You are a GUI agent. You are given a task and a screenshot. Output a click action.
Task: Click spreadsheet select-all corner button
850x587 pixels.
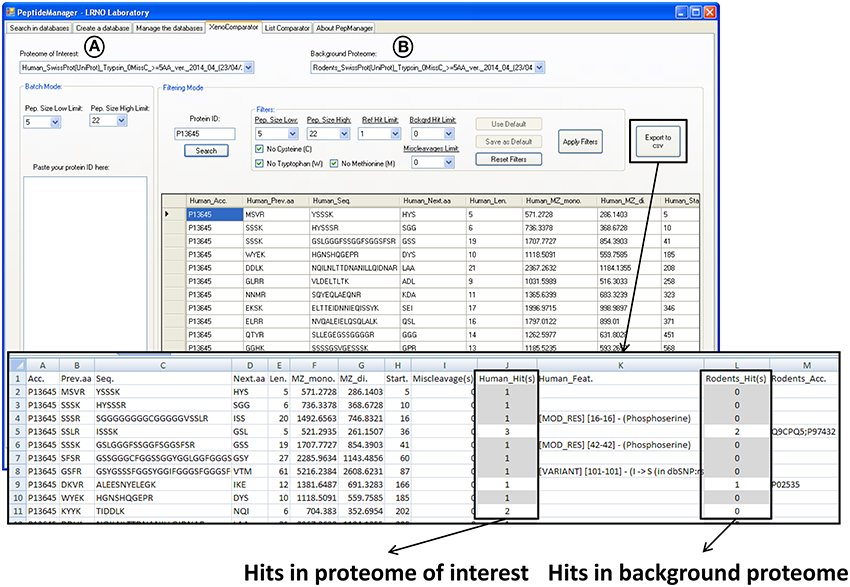coord(18,365)
